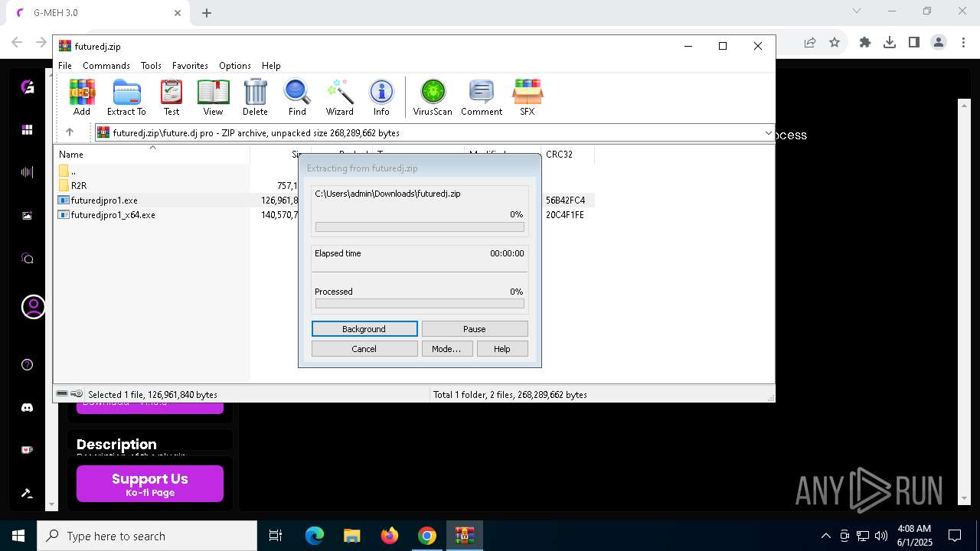Screen dimensions: 980x551
Task: Open the Commands menu
Action: point(106,66)
